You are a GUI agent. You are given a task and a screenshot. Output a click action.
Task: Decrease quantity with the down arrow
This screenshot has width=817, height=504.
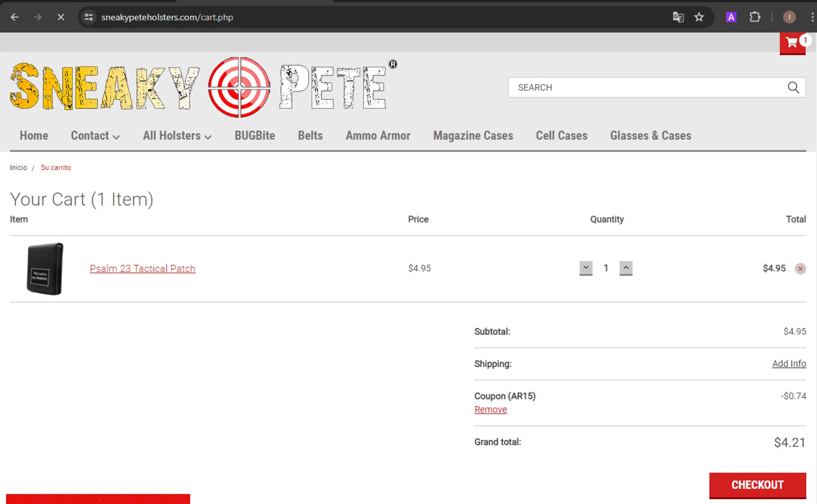coord(586,268)
